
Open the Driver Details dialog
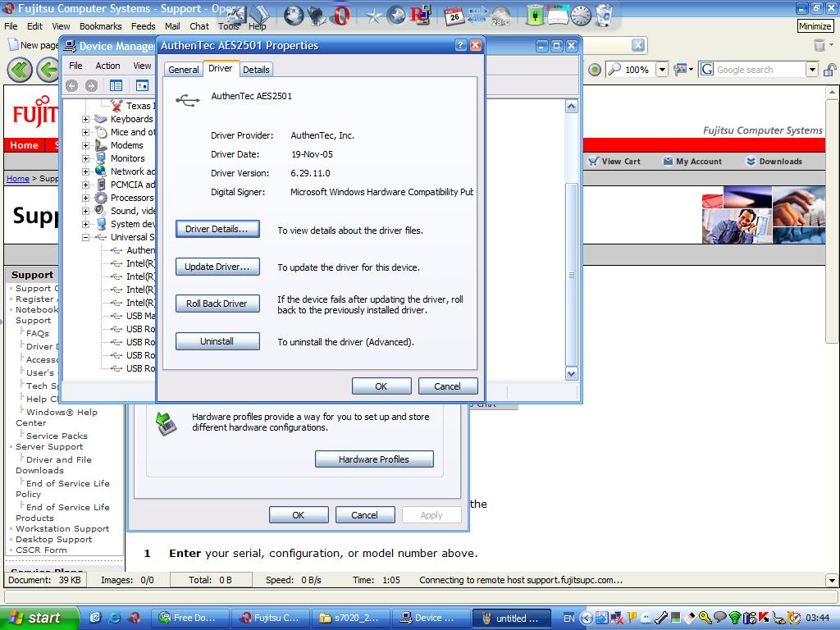click(217, 229)
